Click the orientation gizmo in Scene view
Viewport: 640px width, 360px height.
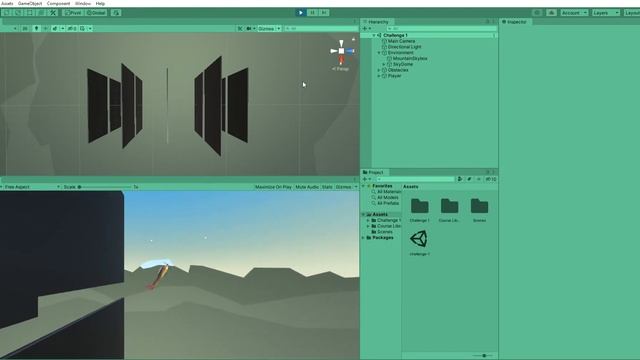pos(342,51)
